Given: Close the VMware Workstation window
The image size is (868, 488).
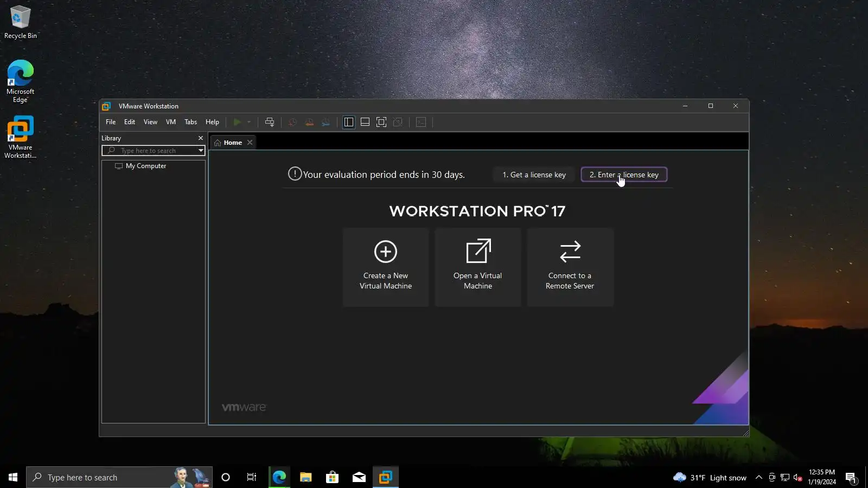Looking at the screenshot, I should coord(736,106).
